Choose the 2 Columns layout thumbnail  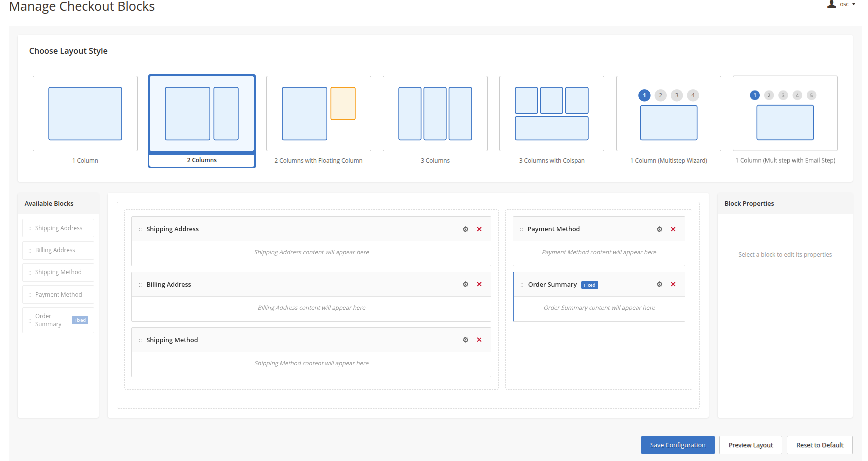coord(202,113)
